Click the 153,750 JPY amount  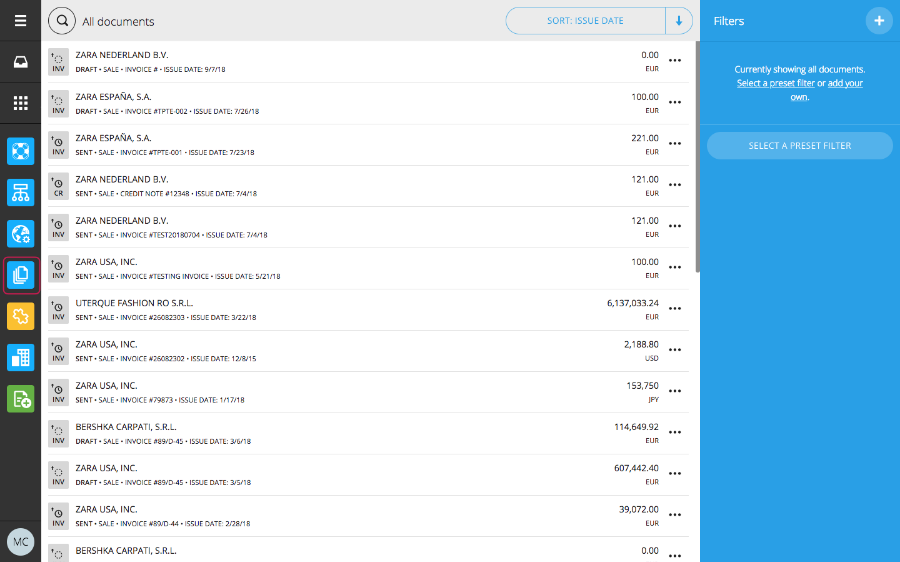click(642, 386)
